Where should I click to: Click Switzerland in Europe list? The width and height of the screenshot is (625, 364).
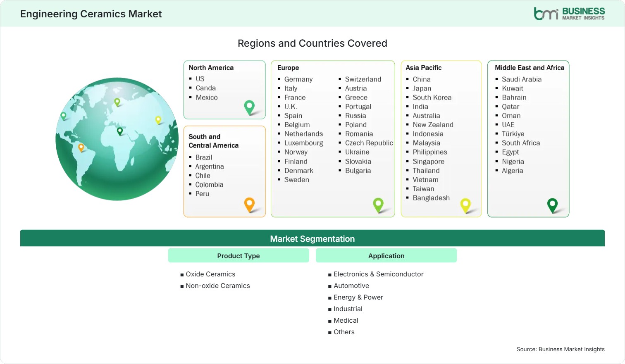(x=363, y=79)
